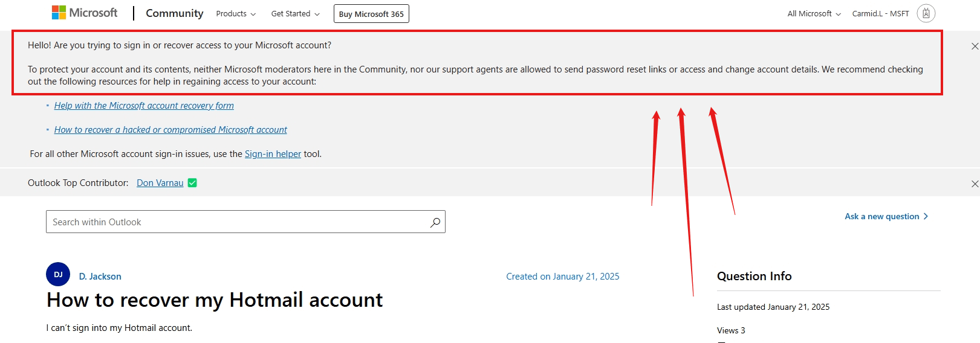Click green checkmark badge beside Don Varnau
980x343 pixels.
point(192,183)
